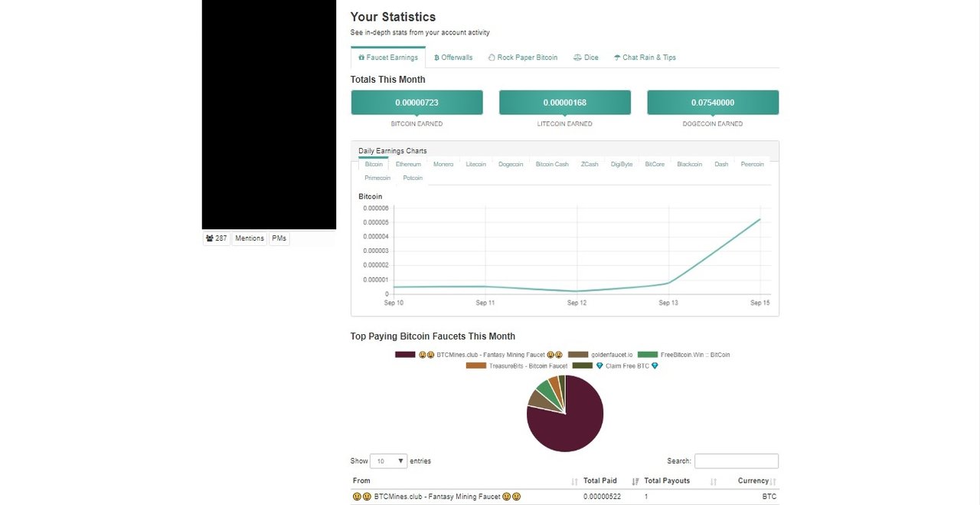Click the Dogecoin earned total 0.07540000
This screenshot has height=505, width=980.
(x=713, y=103)
